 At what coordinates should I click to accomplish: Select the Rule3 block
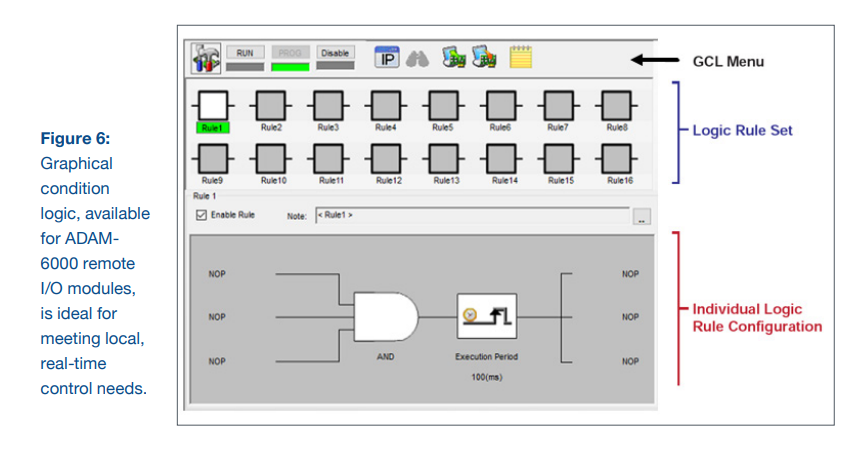328,106
